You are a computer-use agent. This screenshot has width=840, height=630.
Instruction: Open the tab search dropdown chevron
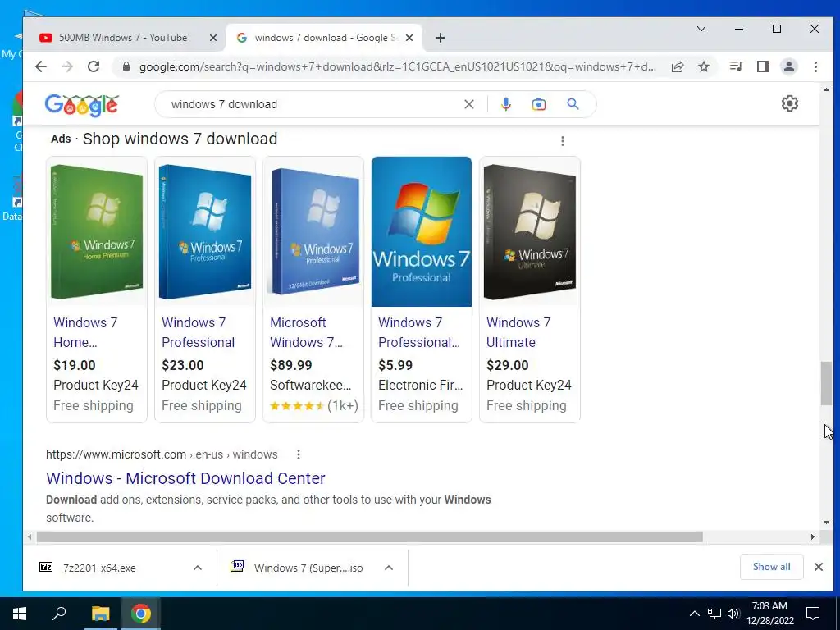point(701,29)
